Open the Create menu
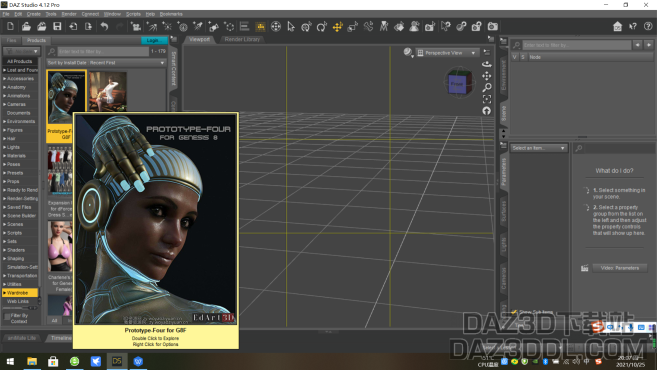The width and height of the screenshot is (657, 370). pyautogui.click(x=34, y=14)
